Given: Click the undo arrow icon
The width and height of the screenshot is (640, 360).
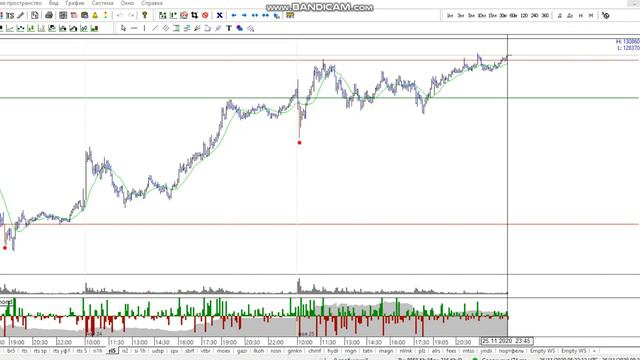Looking at the screenshot, I should 120,16.
